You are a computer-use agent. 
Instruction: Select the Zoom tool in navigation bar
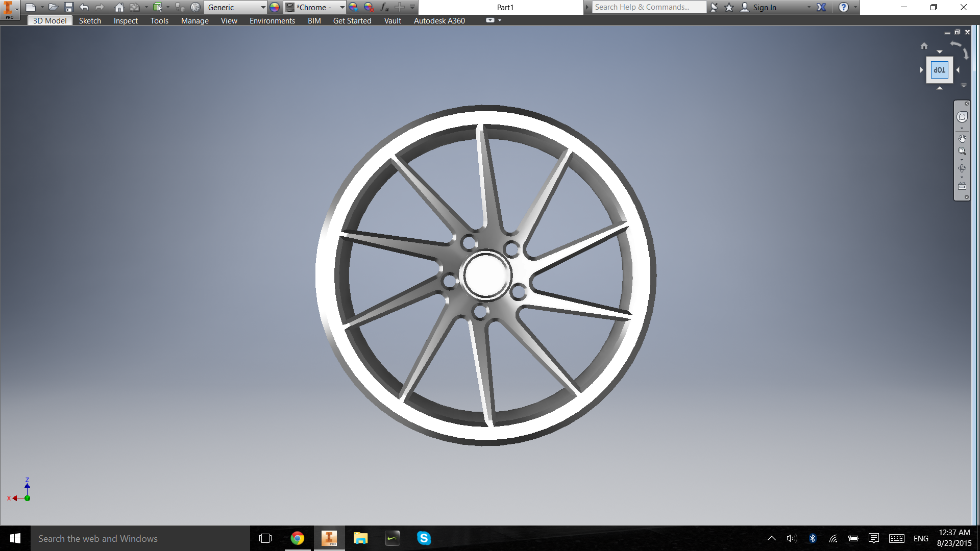[x=962, y=151]
